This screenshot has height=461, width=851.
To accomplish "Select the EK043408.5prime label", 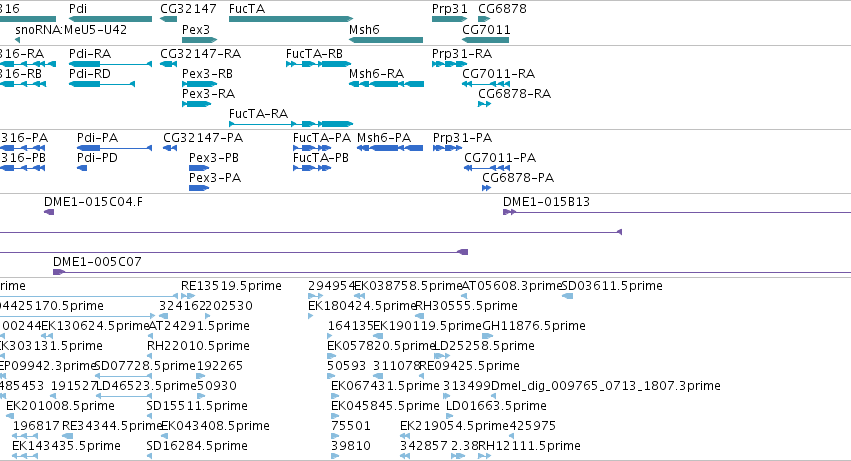I will click(x=215, y=426).
